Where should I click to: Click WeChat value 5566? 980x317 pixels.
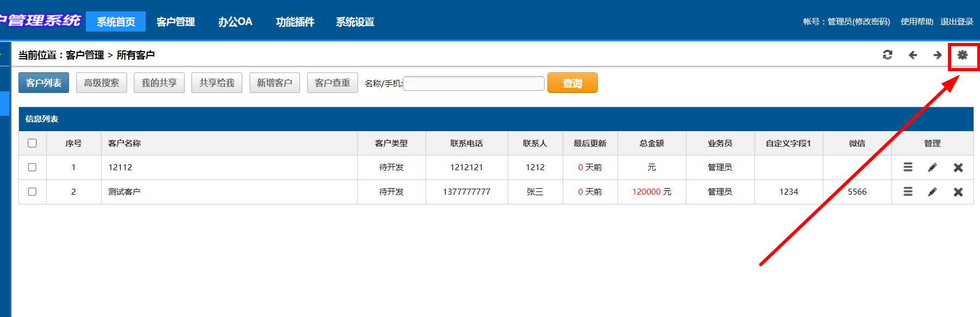pos(857,192)
